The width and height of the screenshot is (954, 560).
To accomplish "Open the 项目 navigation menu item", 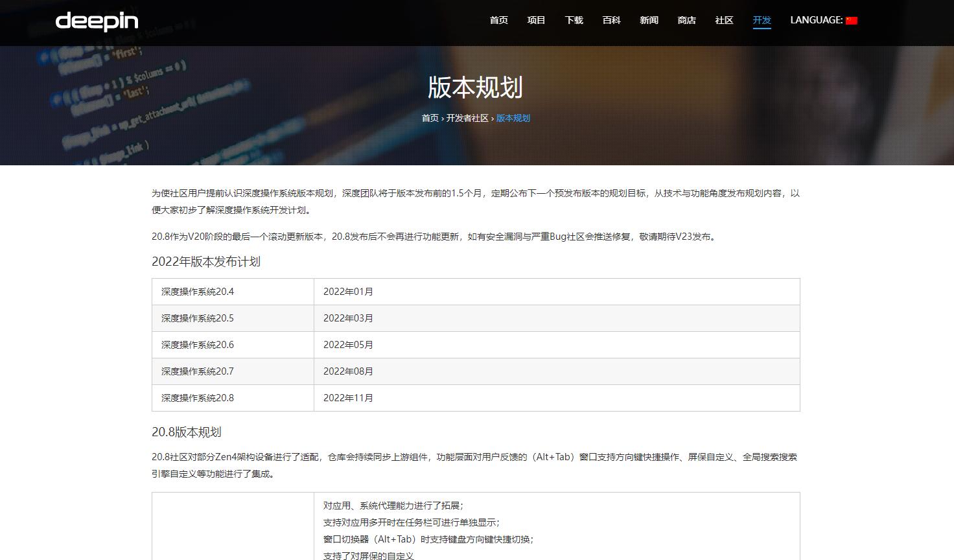I will 536,20.
